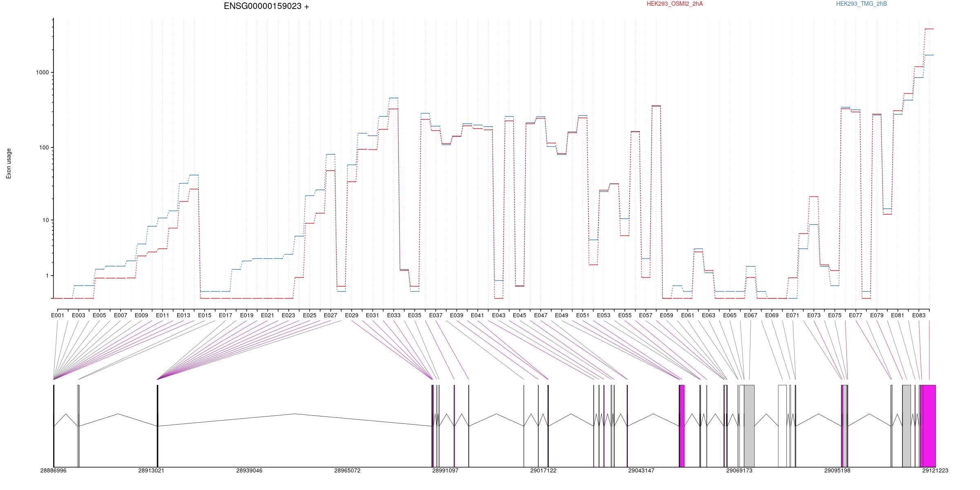
Task: Click exon label E009
Action: (141, 315)
